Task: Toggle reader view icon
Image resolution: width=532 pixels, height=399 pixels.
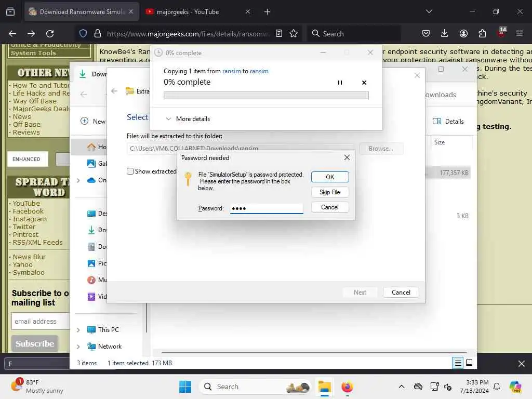Action: click(x=279, y=33)
